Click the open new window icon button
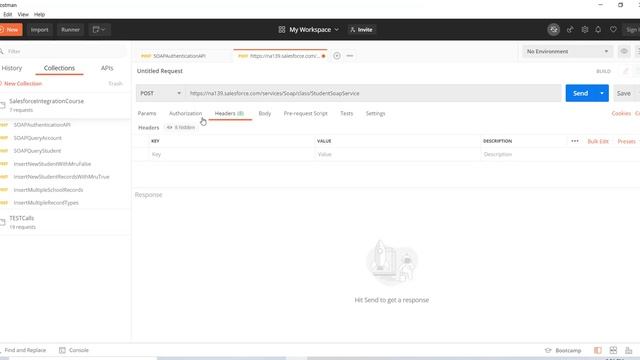Screen dimensions: 640x360 tap(99, 29)
